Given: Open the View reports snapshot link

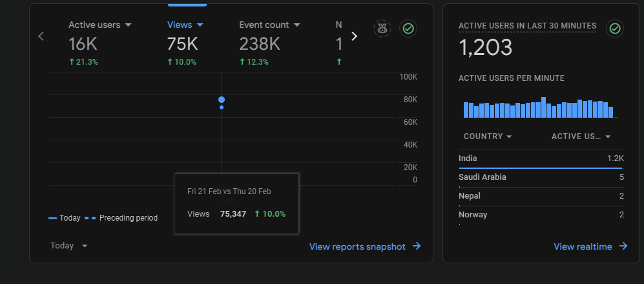Looking at the screenshot, I should click(357, 246).
